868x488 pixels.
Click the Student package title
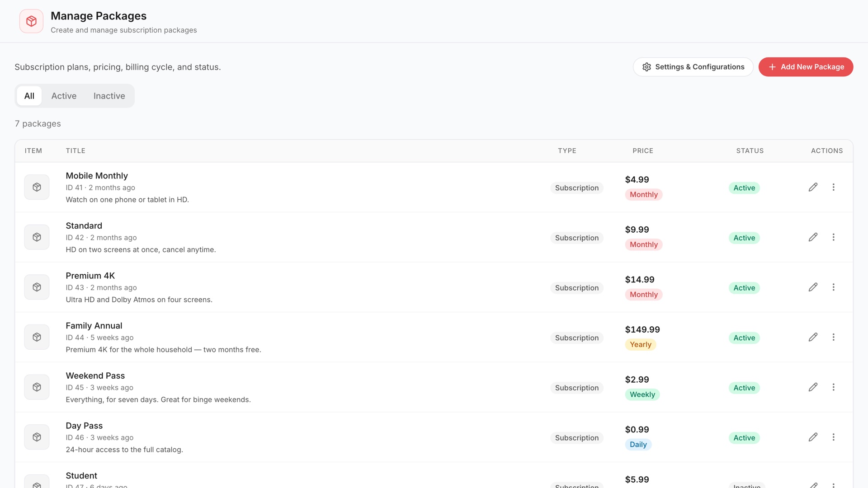point(81,476)
